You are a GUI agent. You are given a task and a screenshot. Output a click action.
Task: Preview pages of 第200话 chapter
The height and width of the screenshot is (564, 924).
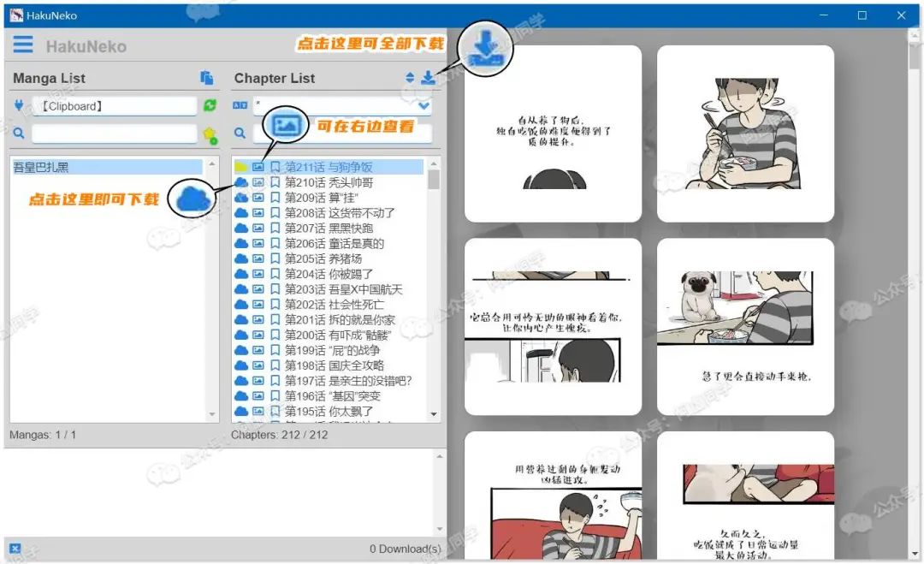click(258, 335)
